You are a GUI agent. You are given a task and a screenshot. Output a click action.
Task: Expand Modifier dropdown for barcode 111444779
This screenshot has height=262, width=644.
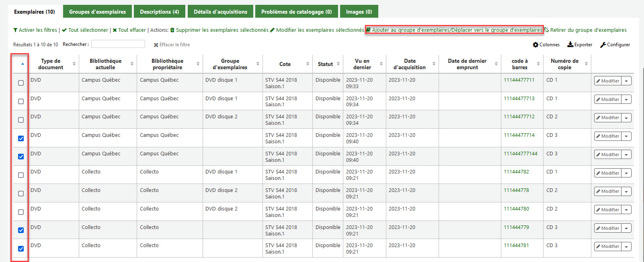(x=626, y=228)
